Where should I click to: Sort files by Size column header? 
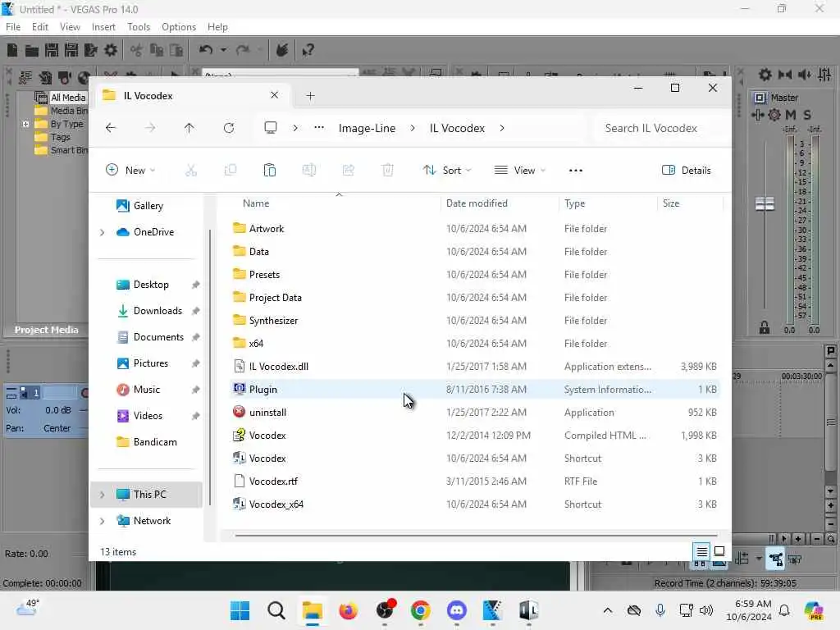(671, 203)
